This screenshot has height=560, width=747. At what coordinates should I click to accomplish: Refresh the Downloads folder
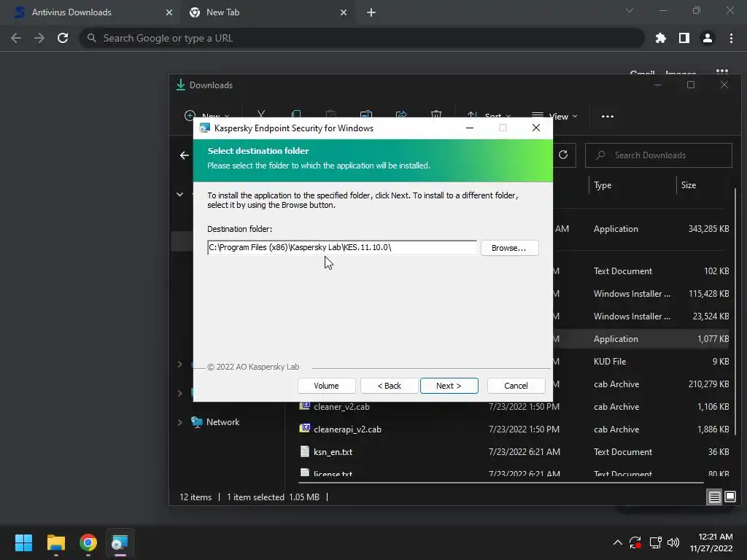point(563,155)
